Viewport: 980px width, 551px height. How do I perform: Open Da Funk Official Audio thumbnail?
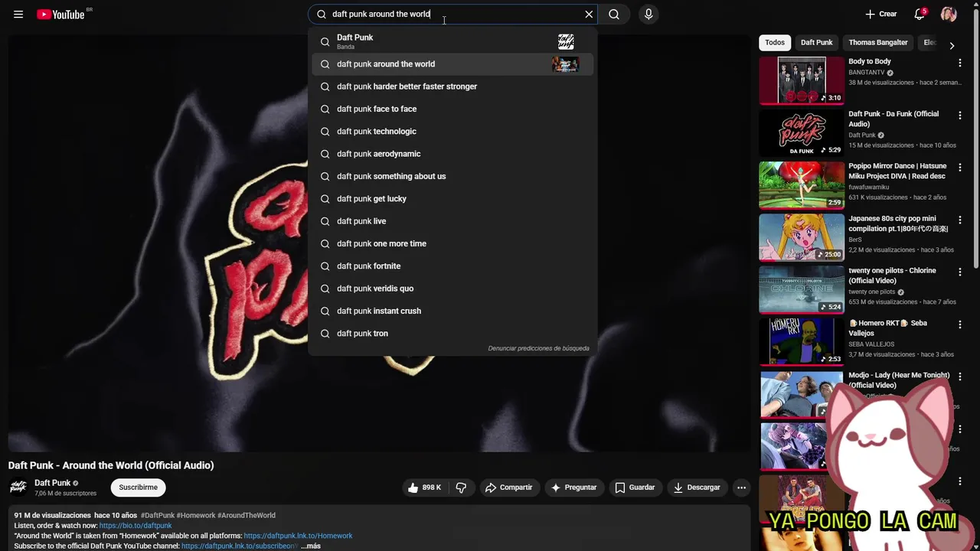[x=802, y=132]
